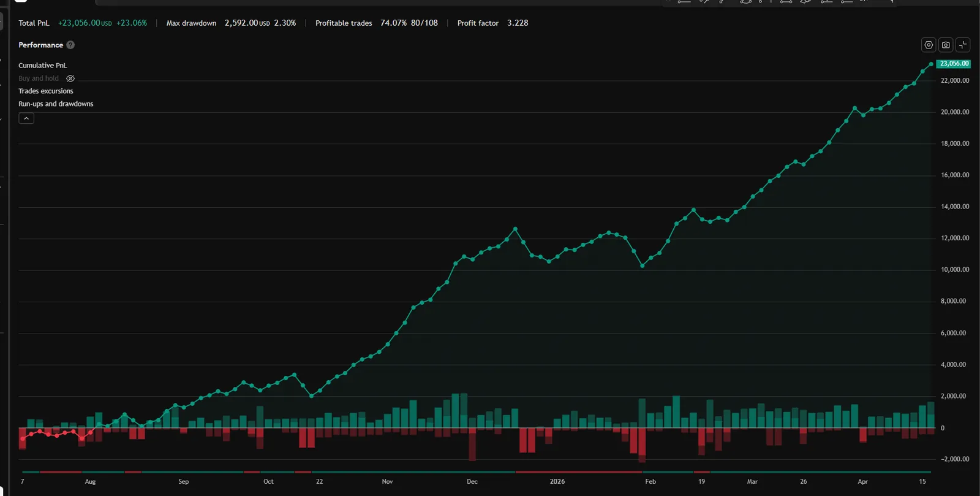The height and width of the screenshot is (496, 980).
Task: Click the 22,000.00 axis label
Action: click(955, 80)
